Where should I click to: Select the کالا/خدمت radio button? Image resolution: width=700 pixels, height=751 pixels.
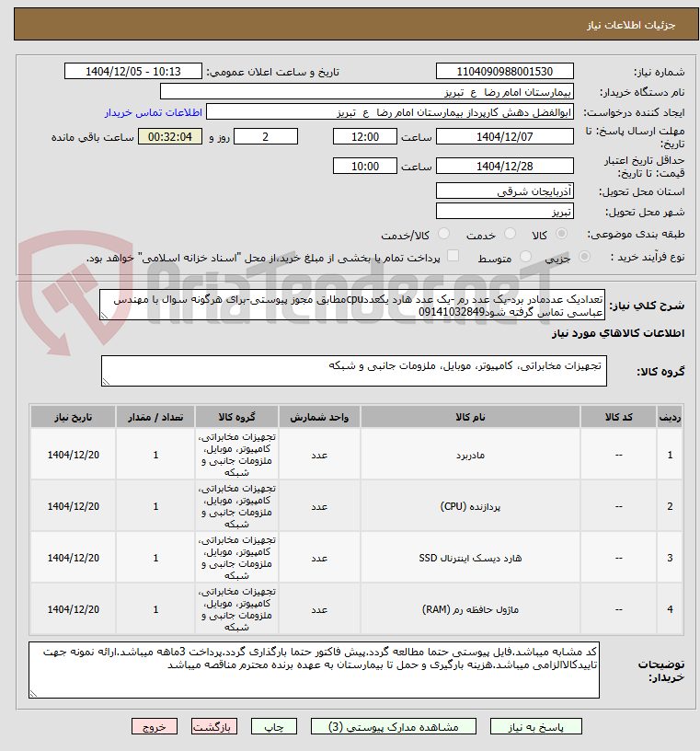(443, 234)
